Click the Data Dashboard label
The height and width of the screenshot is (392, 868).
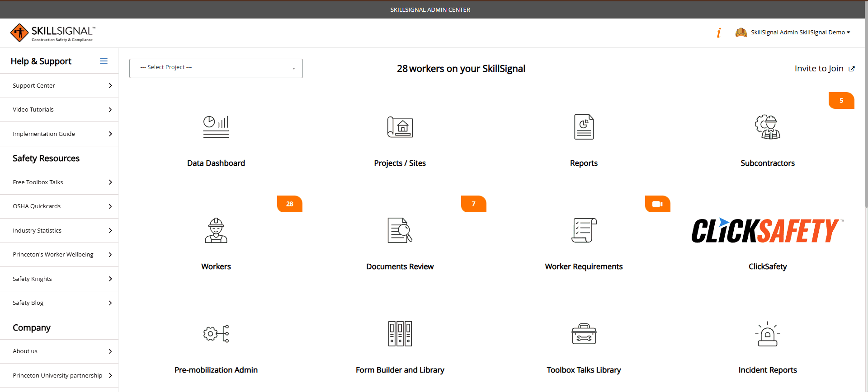coord(216,163)
